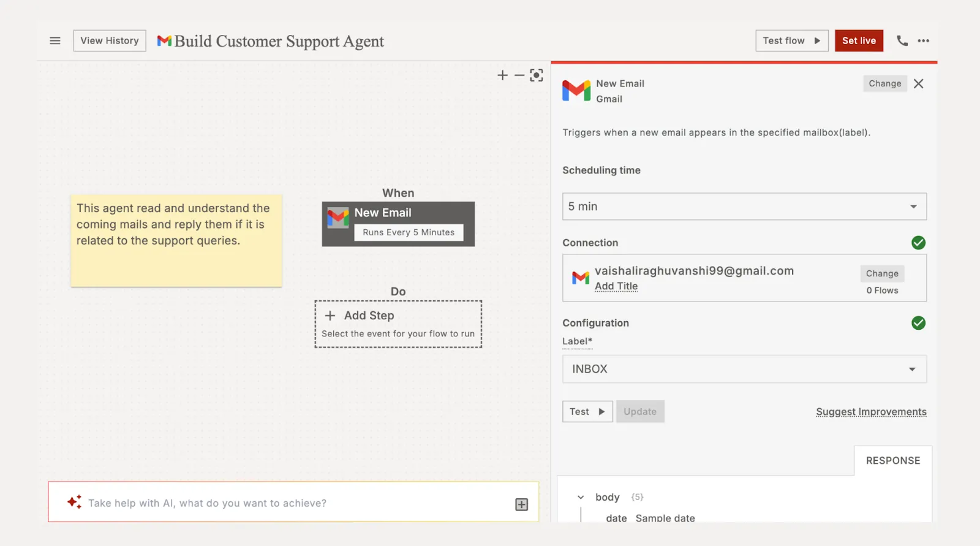Open the Scheduling time dropdown
Viewport: 980px width, 546px height.
(744, 207)
